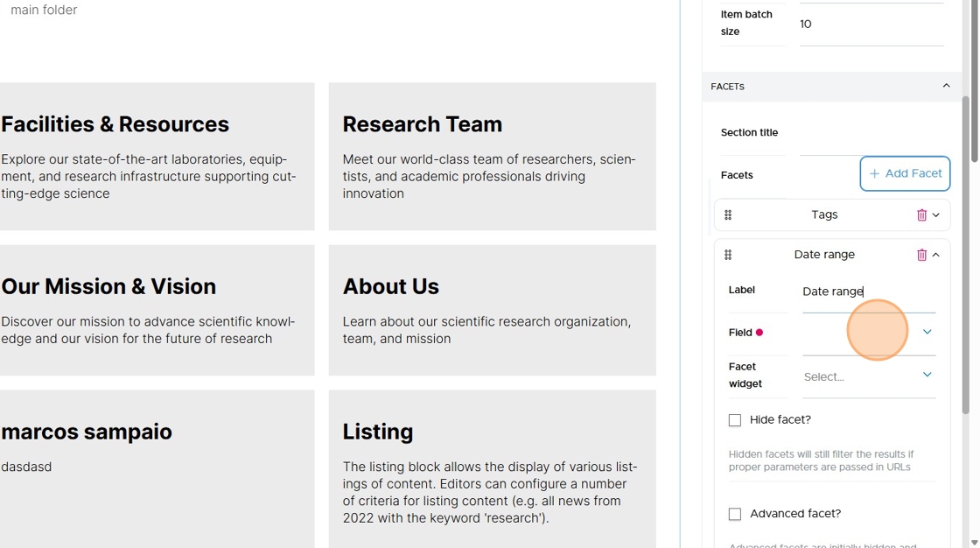Enable the Advanced facet? checkbox
980x548 pixels.
(735, 514)
